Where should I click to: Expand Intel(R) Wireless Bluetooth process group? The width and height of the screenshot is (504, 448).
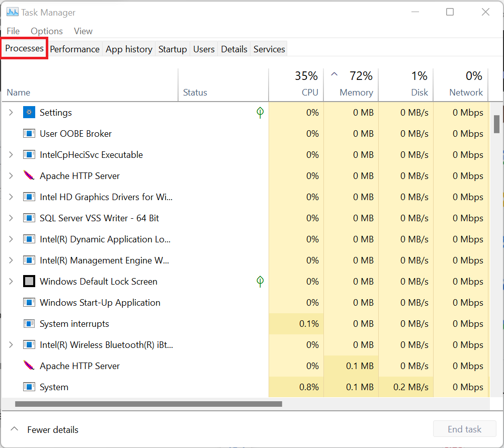point(11,345)
